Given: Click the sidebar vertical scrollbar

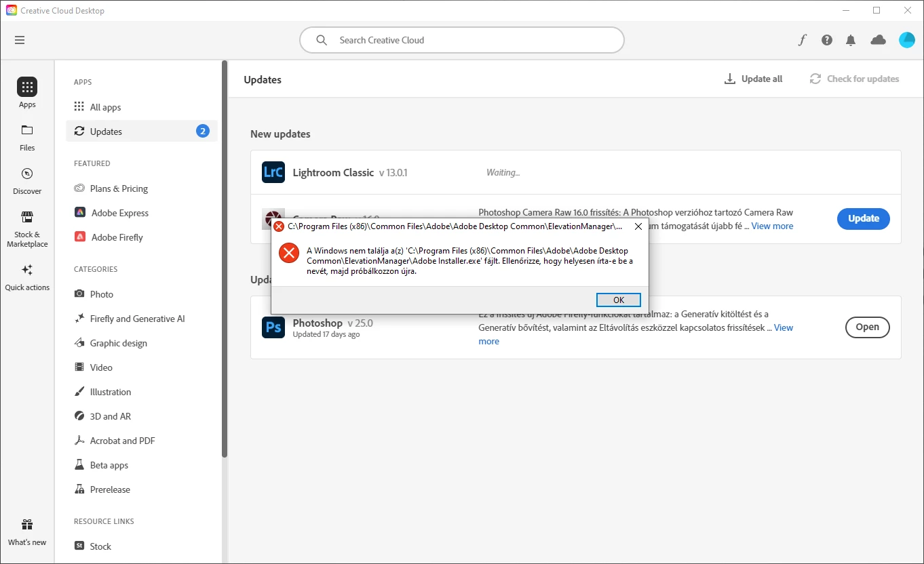Looking at the screenshot, I should point(225,259).
